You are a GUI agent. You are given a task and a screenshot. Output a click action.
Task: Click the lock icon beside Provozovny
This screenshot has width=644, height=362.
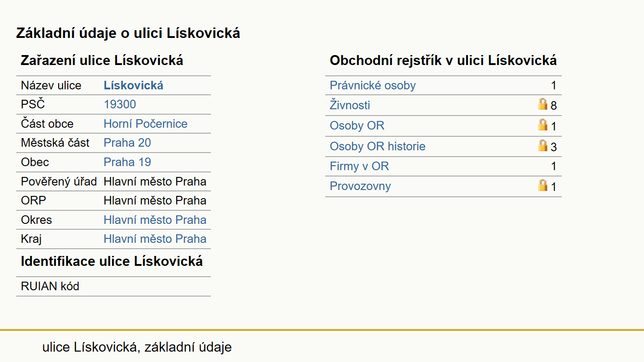coord(543,186)
